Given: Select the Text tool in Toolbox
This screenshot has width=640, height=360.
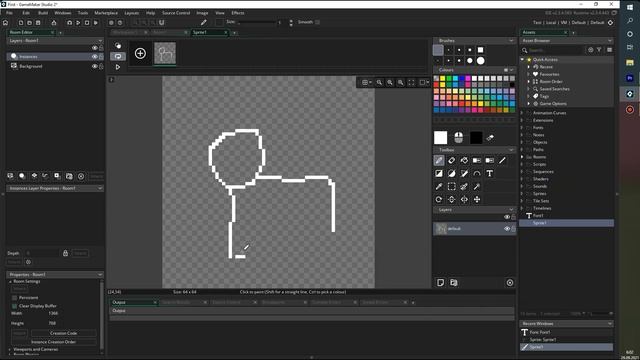Looking at the screenshot, I should point(489,173).
